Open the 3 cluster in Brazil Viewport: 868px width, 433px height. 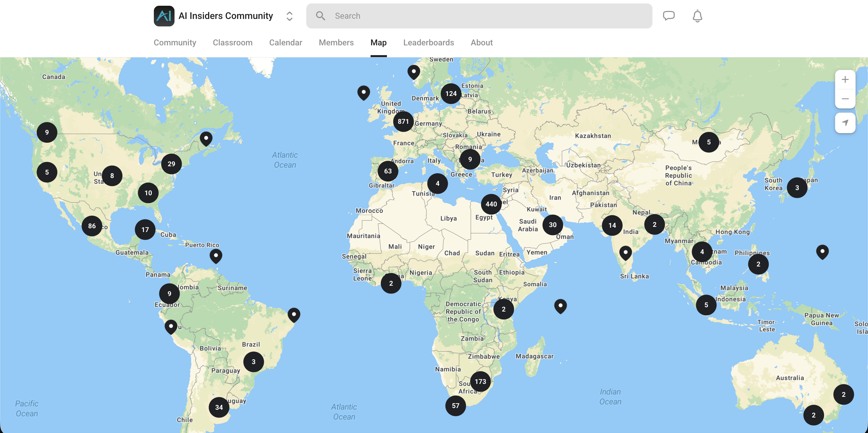coord(253,362)
